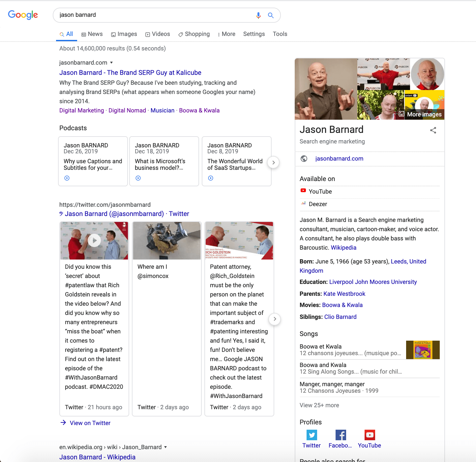Open the Musician sitelink
This screenshot has width=476, height=462.
(163, 110)
